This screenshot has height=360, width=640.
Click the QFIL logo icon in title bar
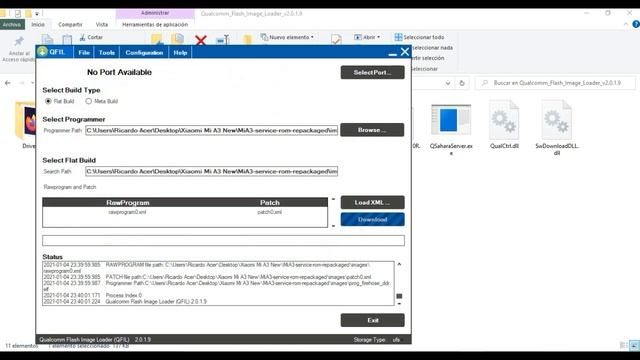42,52
